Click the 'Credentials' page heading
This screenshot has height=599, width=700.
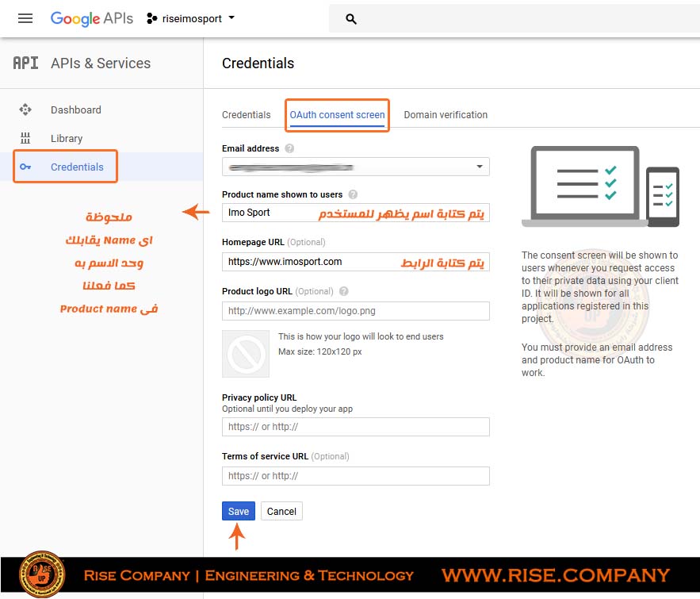pos(258,63)
